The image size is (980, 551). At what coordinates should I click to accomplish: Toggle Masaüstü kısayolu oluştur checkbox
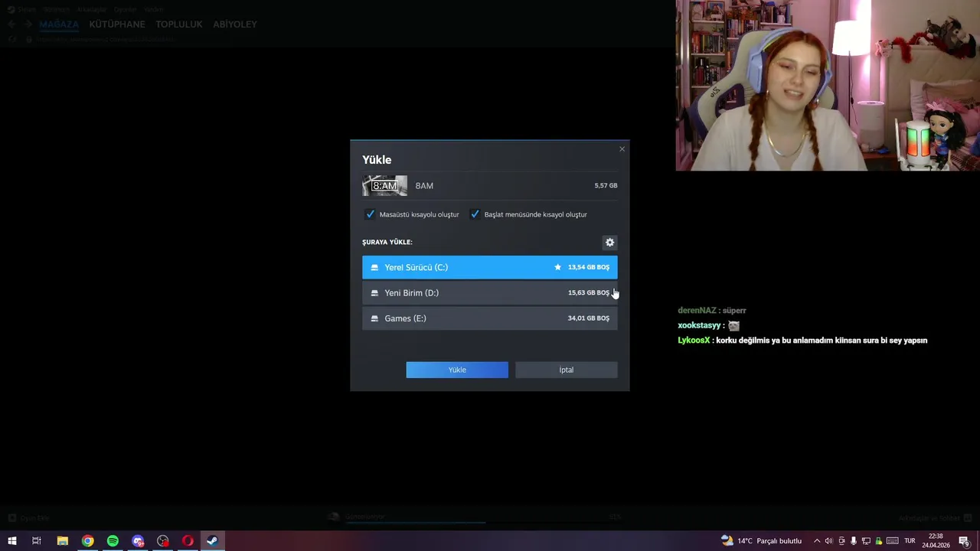click(x=371, y=214)
